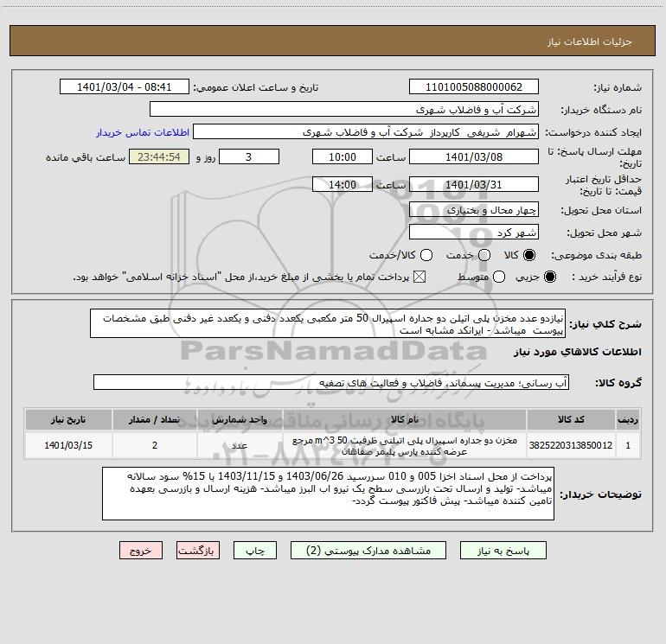
Task: Click the شرح کلی نیاز description box
Action: 328,323
